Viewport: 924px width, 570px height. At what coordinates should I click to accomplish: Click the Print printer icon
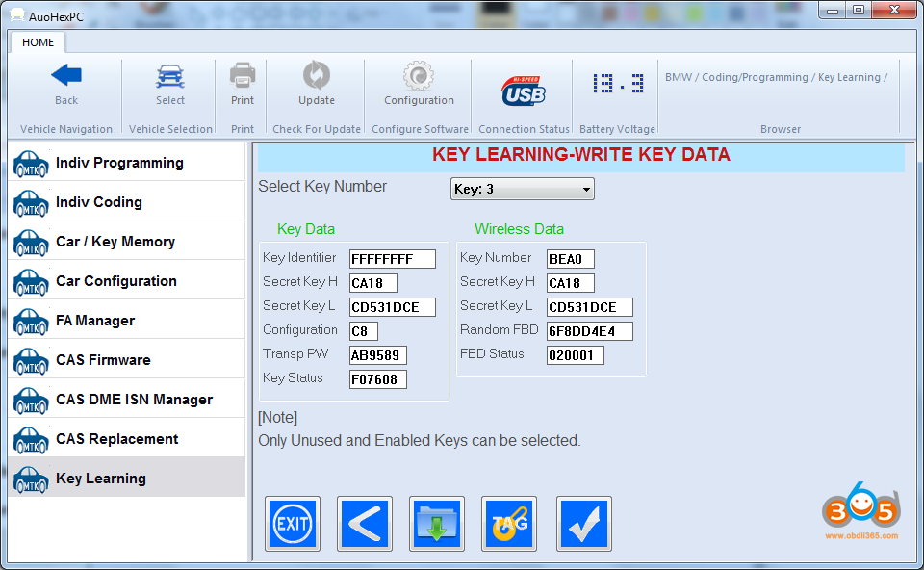click(243, 75)
